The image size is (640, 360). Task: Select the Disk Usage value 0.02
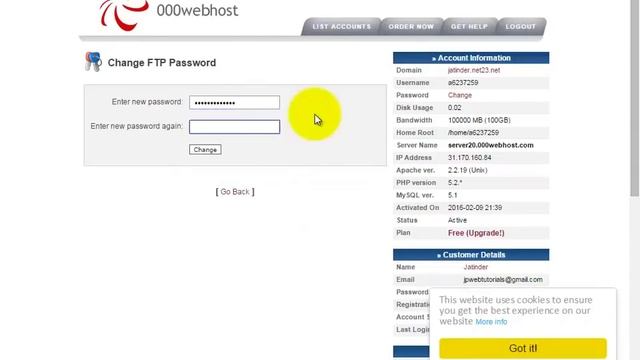pos(454,108)
